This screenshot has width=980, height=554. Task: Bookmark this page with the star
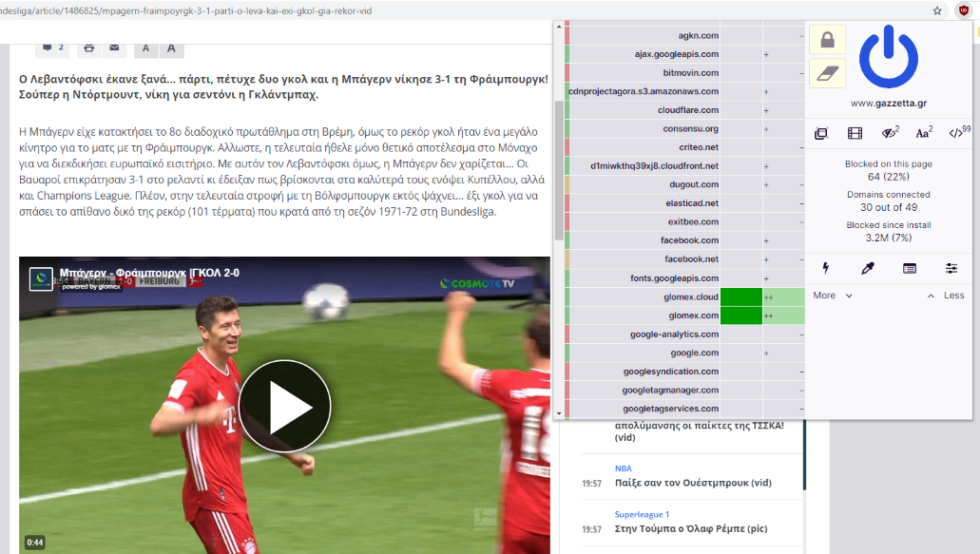click(x=937, y=10)
